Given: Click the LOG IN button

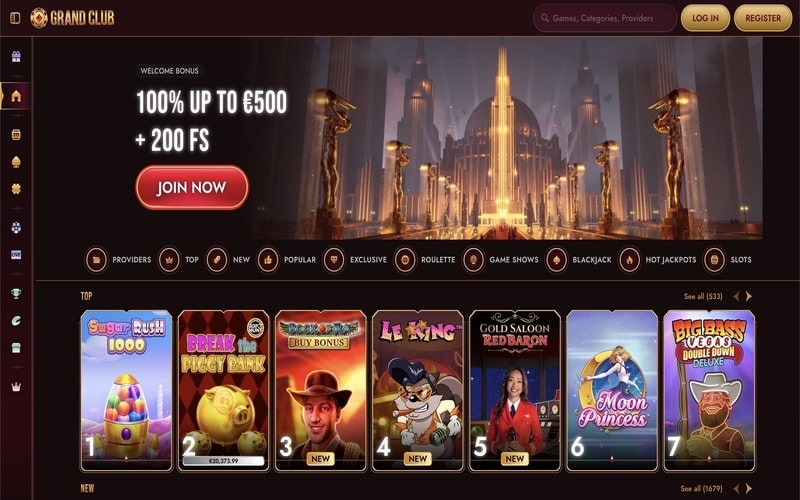Looking at the screenshot, I should pos(705,18).
